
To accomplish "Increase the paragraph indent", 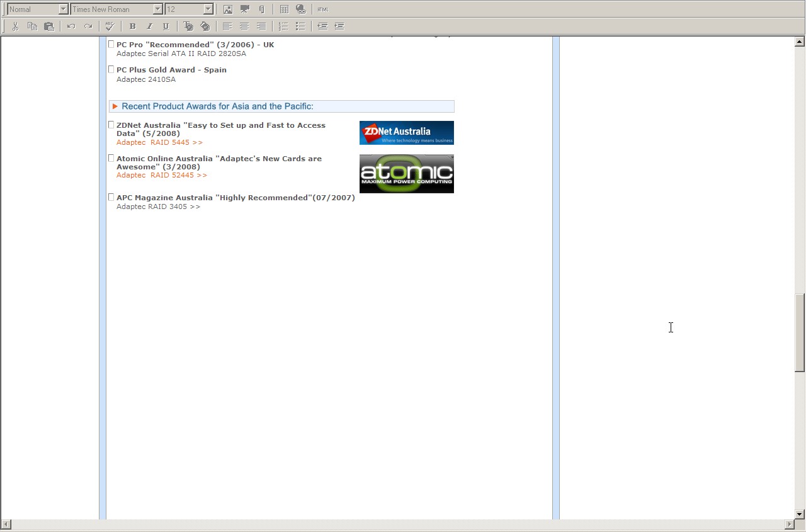I will click(339, 26).
